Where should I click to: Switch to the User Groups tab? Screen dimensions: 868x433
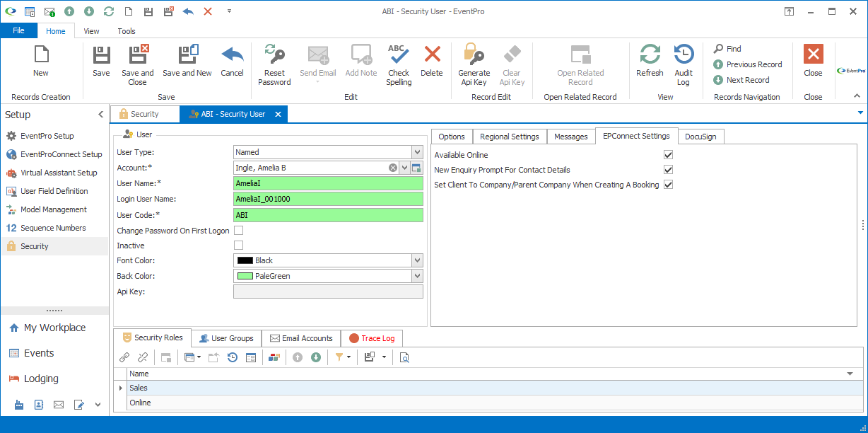coord(226,338)
